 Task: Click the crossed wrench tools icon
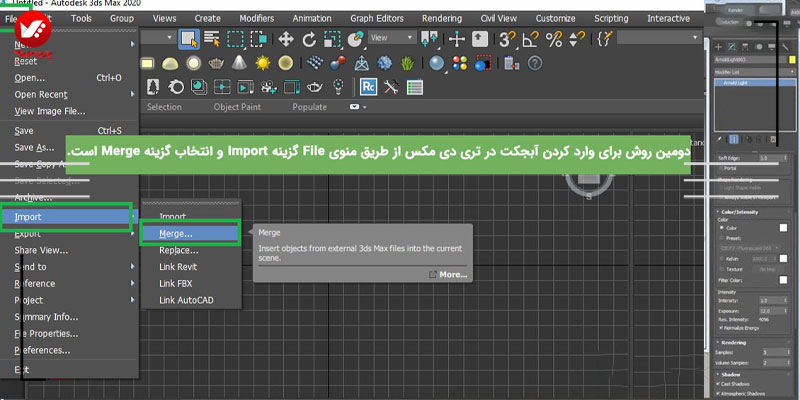tap(391, 87)
